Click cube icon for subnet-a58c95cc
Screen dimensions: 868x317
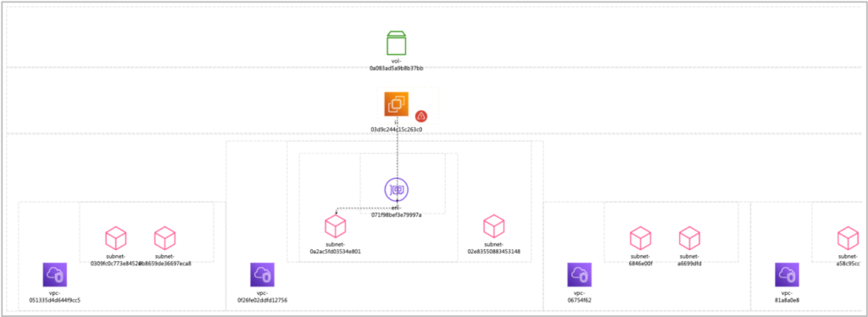tap(848, 238)
